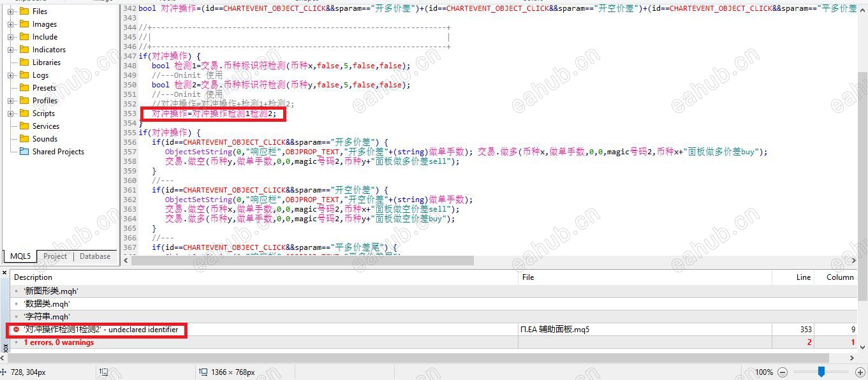Click the line value 353 in the error row
Viewport: 868px width, 380px height.
click(805, 330)
